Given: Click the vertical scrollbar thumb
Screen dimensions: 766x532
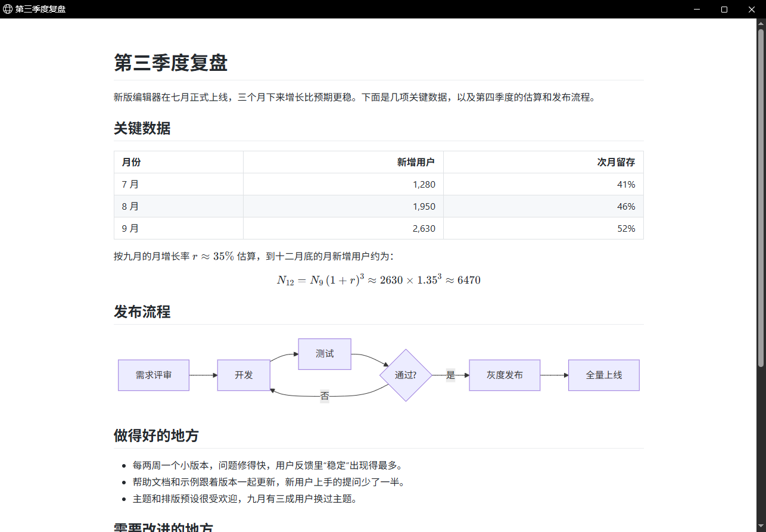Looking at the screenshot, I should click(x=761, y=197).
